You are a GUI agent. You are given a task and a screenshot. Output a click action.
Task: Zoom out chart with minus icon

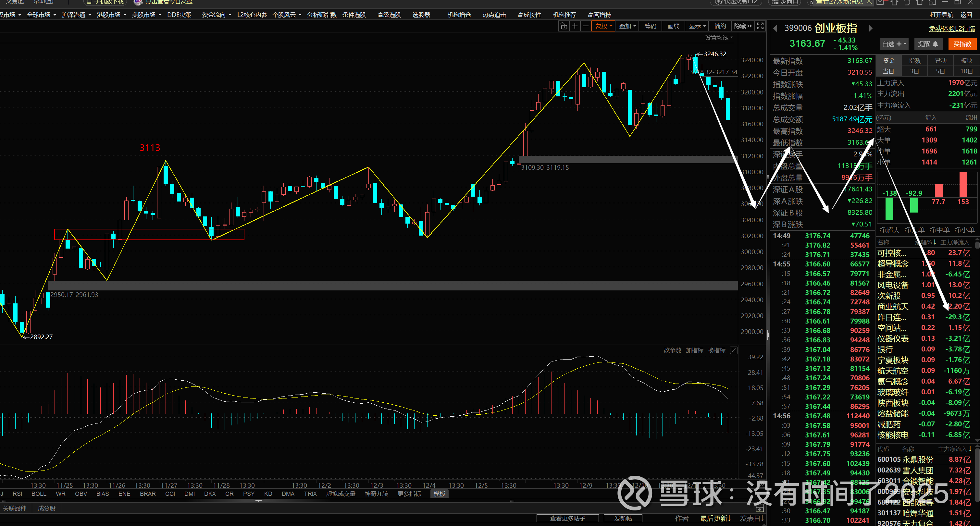pyautogui.click(x=586, y=26)
